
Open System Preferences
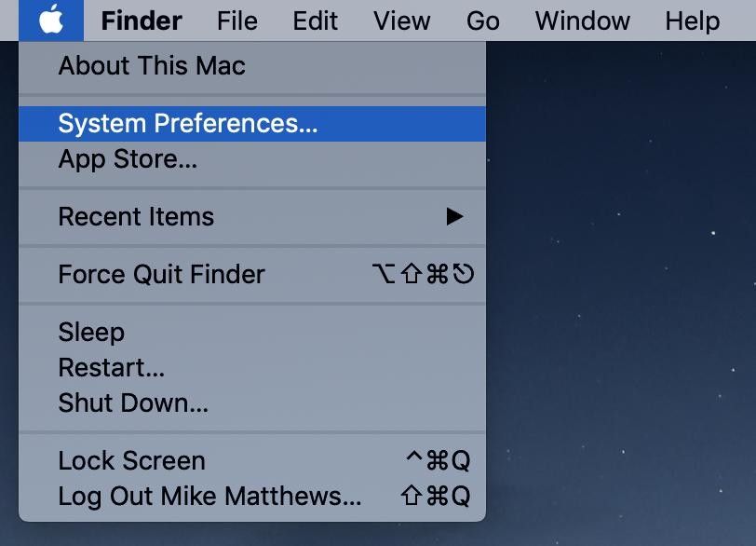[188, 123]
